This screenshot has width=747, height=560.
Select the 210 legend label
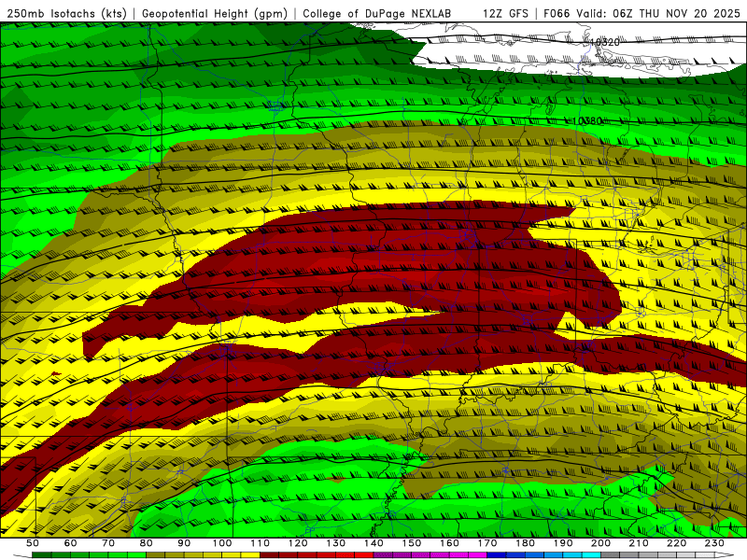[639, 543]
